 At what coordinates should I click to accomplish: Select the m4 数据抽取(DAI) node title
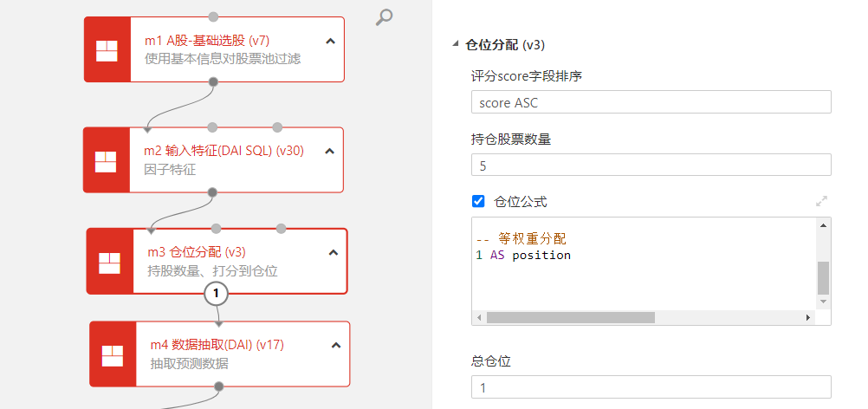[217, 345]
